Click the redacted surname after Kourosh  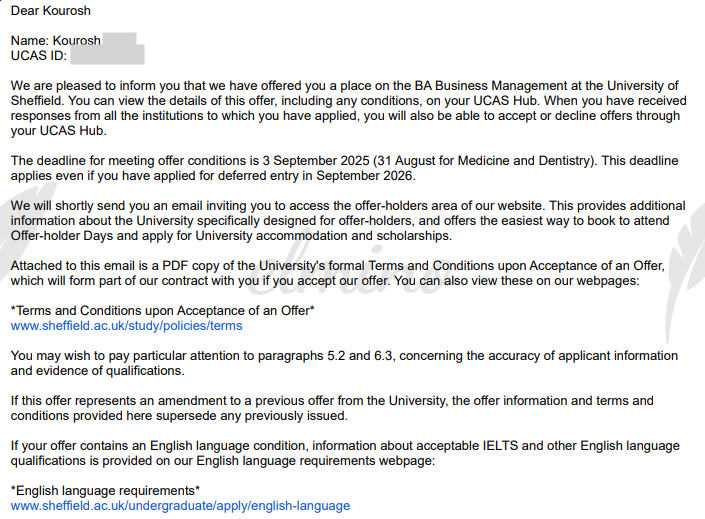pyautogui.click(x=119, y=40)
